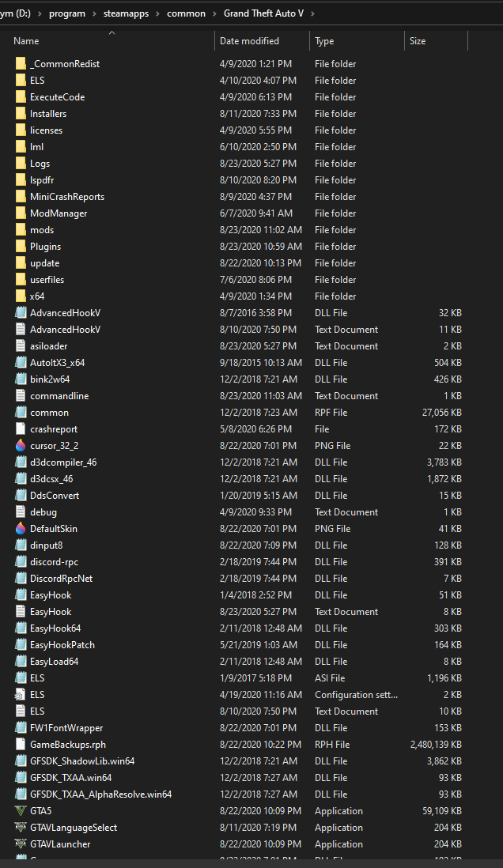Image resolution: width=503 pixels, height=868 pixels.
Task: Select the GFSDK_TXAA.win64 file name
Action: point(71,778)
